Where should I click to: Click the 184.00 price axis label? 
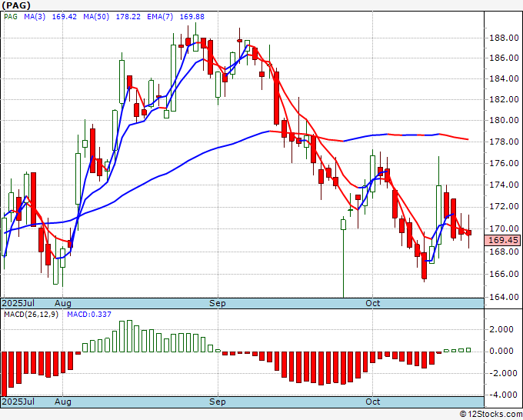504,78
